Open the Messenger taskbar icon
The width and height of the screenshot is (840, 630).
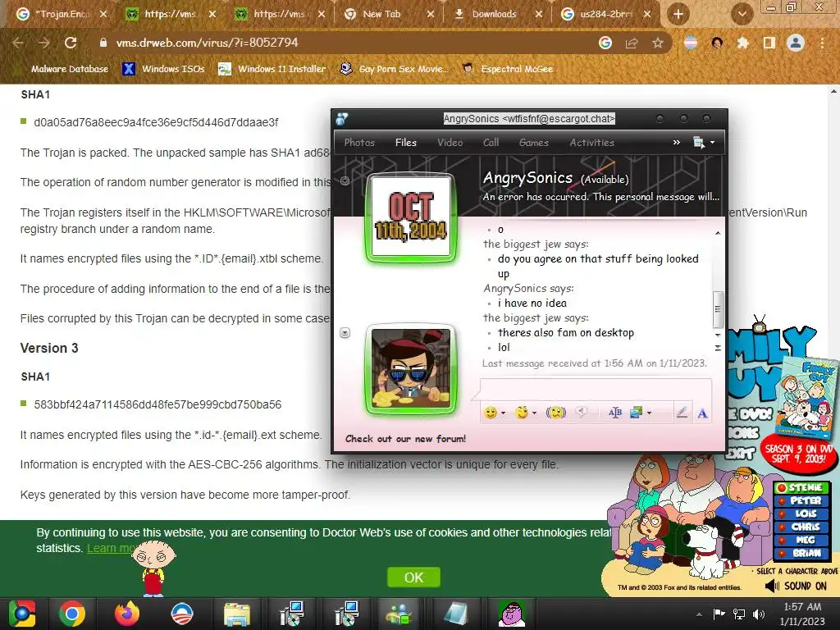tap(399, 614)
